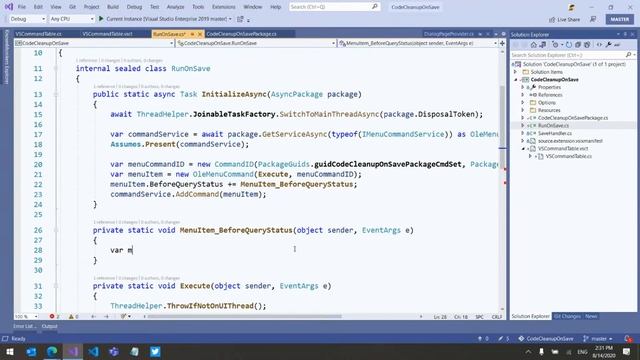Open the master branch dropdown in status bar
Screen dimensions: 640x360
(598, 339)
